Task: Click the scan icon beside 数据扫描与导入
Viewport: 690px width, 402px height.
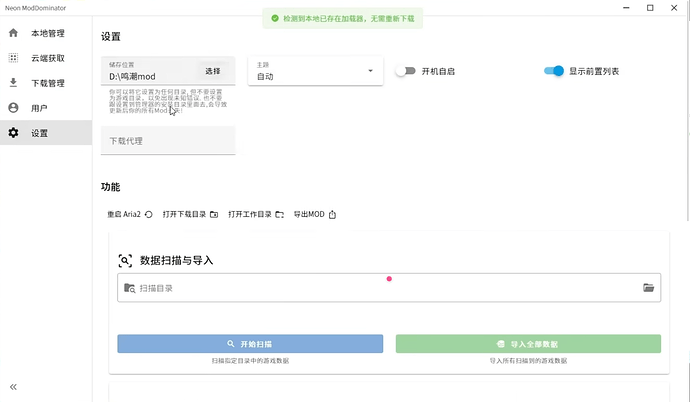Action: 125,260
